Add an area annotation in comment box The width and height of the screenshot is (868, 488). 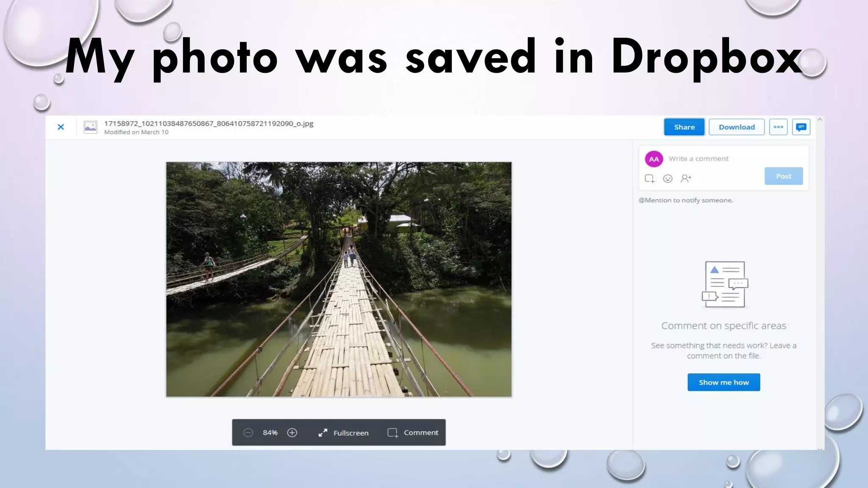pos(650,179)
